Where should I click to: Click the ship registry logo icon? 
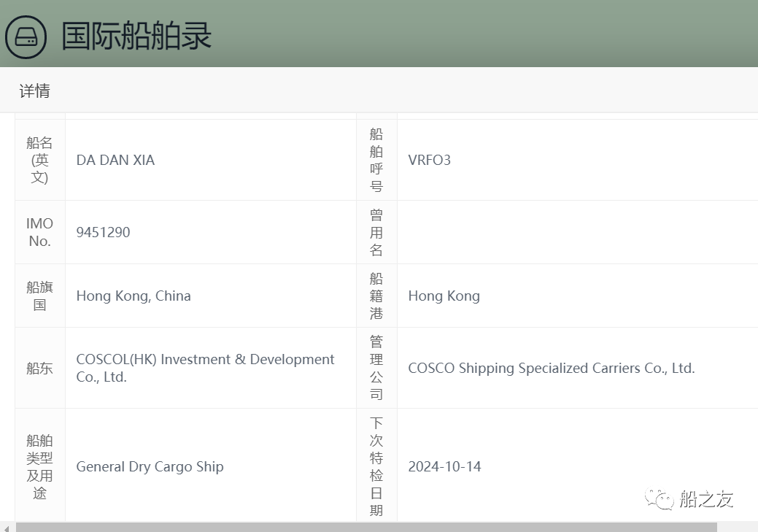click(x=26, y=36)
